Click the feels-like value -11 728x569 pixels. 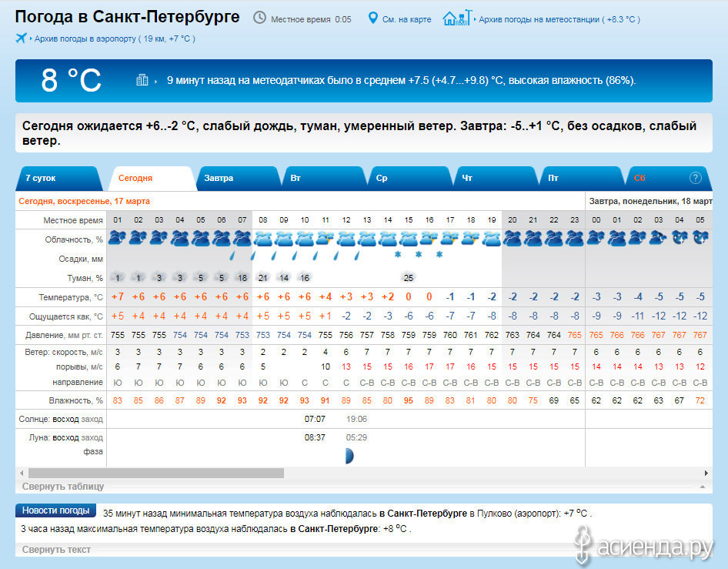pyautogui.click(x=637, y=316)
